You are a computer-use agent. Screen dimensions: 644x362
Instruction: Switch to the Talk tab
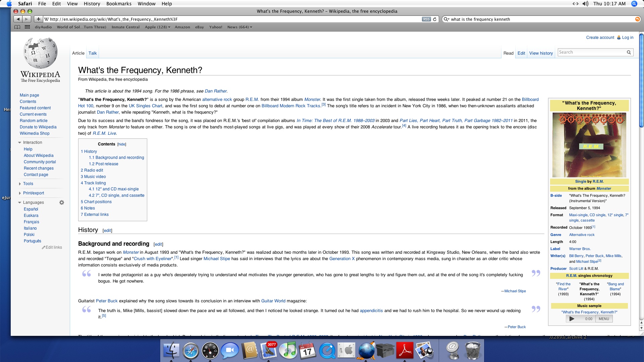pos(93,53)
